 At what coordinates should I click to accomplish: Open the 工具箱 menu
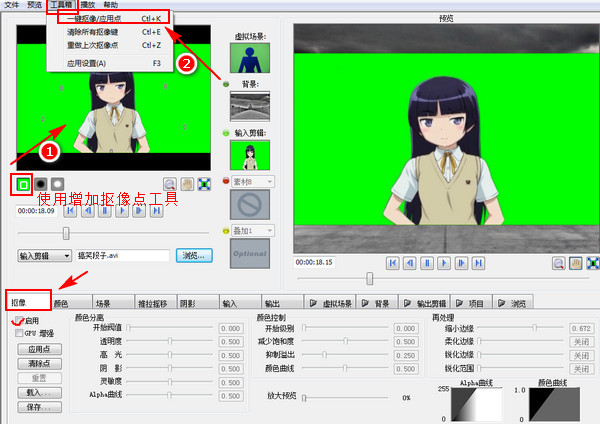62,5
